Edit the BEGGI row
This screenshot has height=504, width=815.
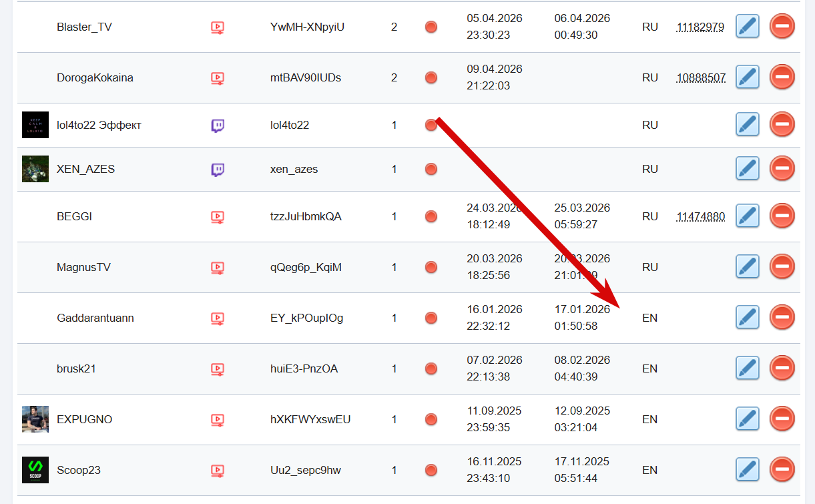748,216
